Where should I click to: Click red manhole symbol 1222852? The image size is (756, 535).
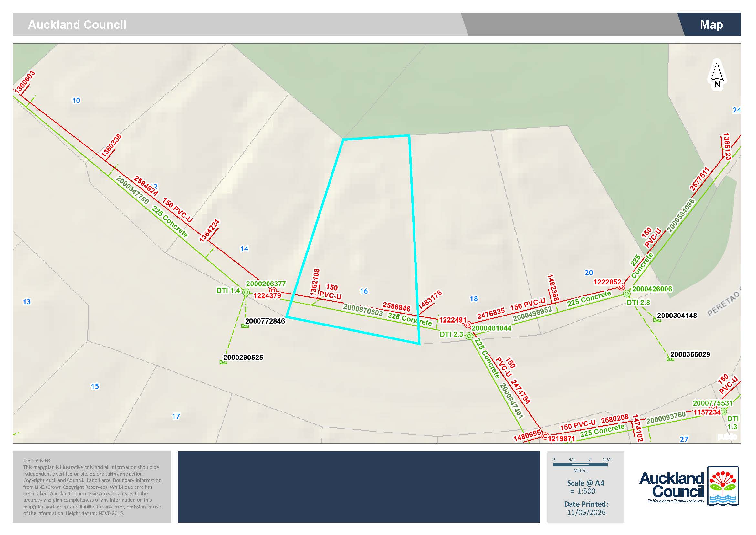pyautogui.click(x=621, y=287)
